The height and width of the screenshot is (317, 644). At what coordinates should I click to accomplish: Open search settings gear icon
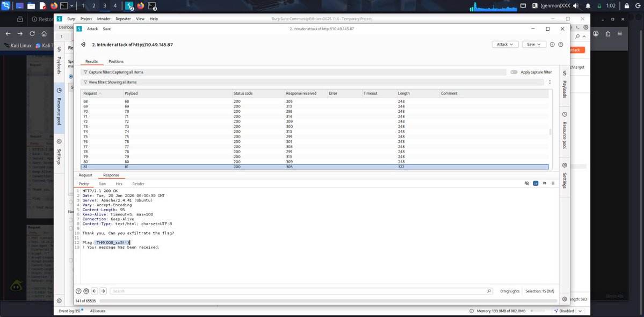(86, 291)
